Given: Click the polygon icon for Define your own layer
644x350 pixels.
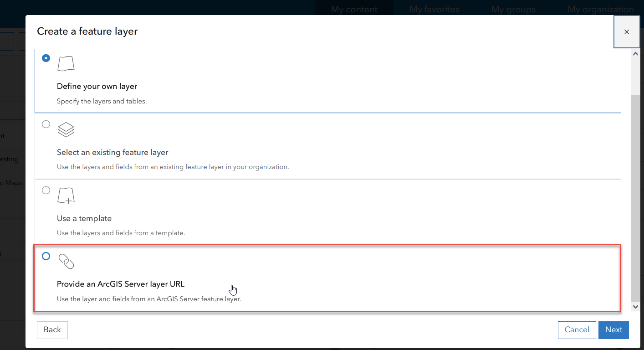Looking at the screenshot, I should click(x=66, y=63).
